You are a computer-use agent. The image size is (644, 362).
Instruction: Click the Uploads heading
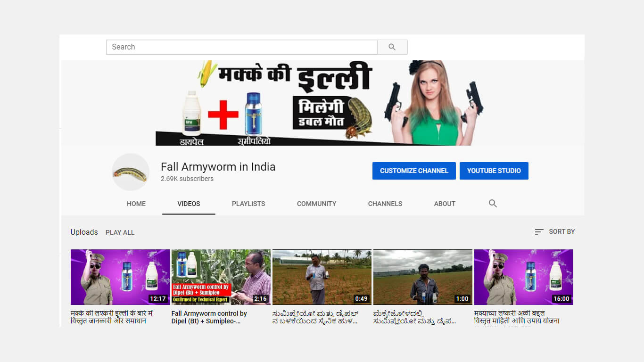tap(84, 232)
